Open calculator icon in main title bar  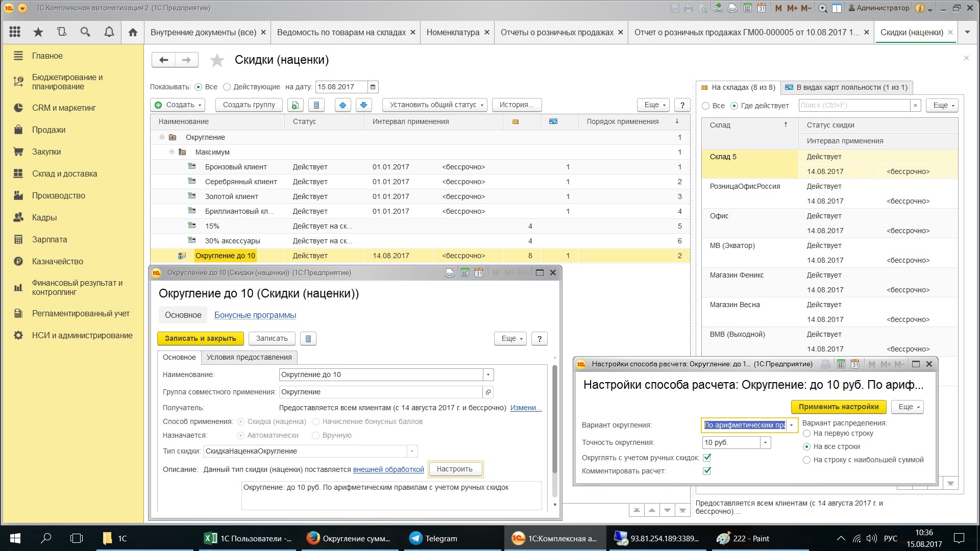click(x=747, y=8)
